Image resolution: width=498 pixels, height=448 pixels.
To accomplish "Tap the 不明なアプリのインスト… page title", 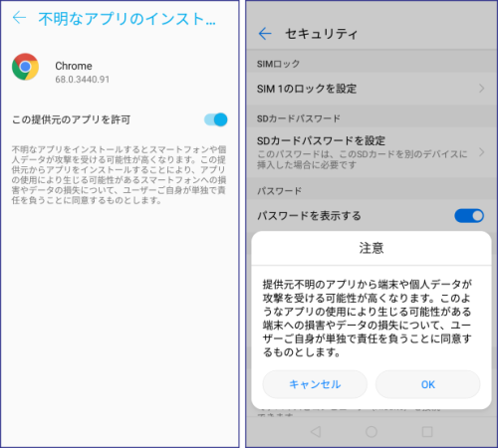I will coord(127,19).
